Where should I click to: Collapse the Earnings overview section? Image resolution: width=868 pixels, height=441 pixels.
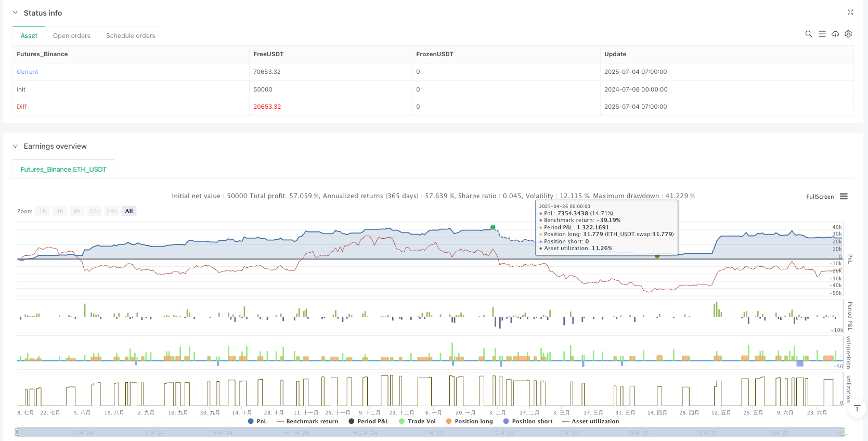click(x=15, y=146)
